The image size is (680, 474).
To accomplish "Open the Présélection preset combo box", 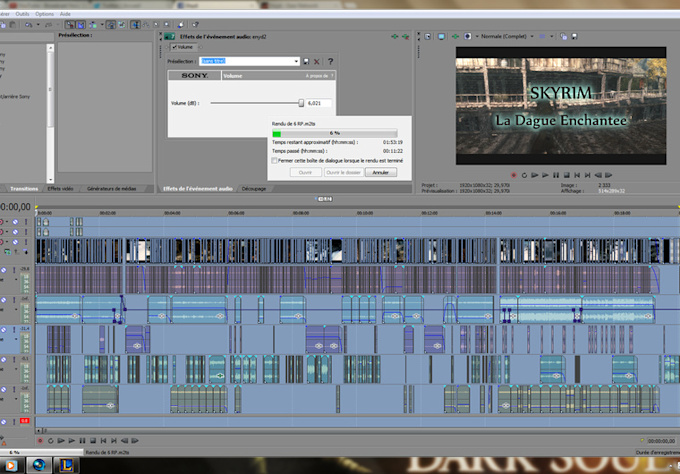I will click(x=249, y=61).
